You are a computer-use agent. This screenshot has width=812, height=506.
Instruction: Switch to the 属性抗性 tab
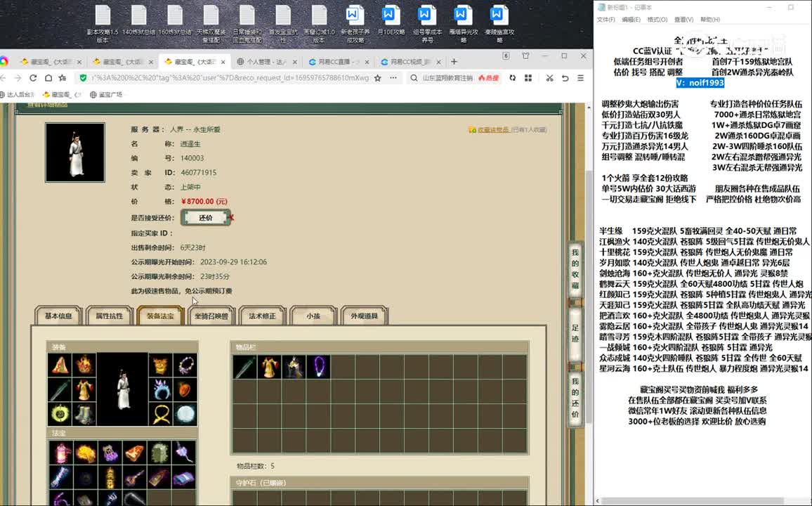(x=110, y=316)
